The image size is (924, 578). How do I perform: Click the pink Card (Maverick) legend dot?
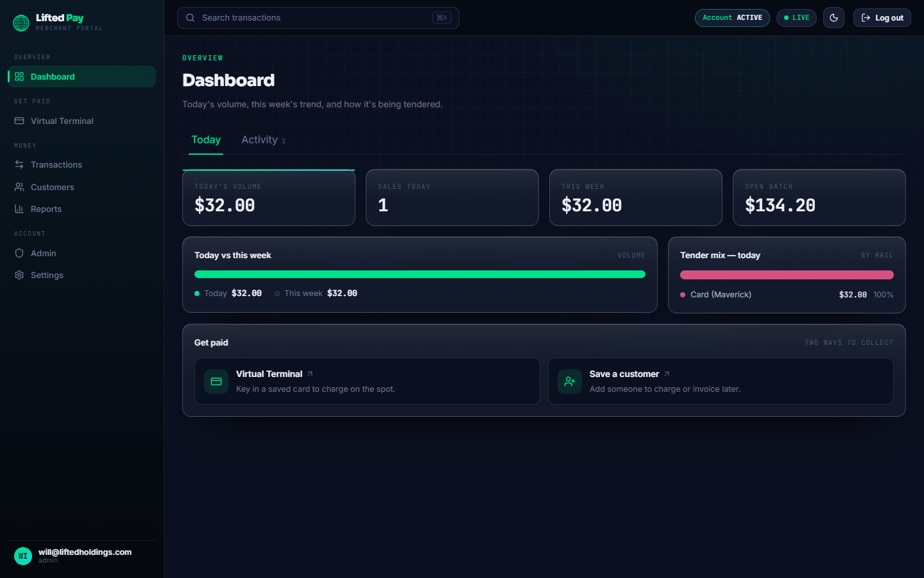tap(683, 295)
